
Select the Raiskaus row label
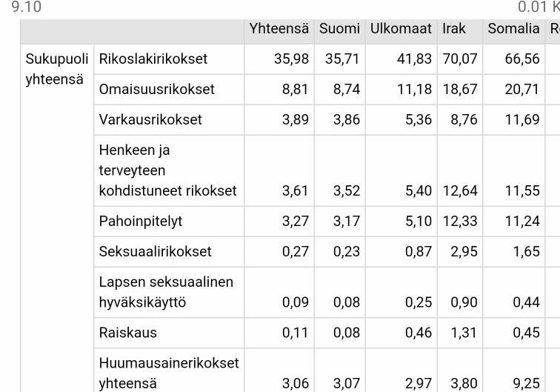click(128, 333)
